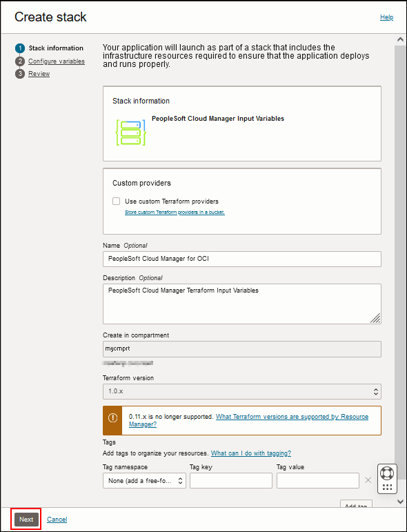Viewport: 407px width, 532px height.
Task: Open the Terraform version dropdown
Action: [242, 391]
